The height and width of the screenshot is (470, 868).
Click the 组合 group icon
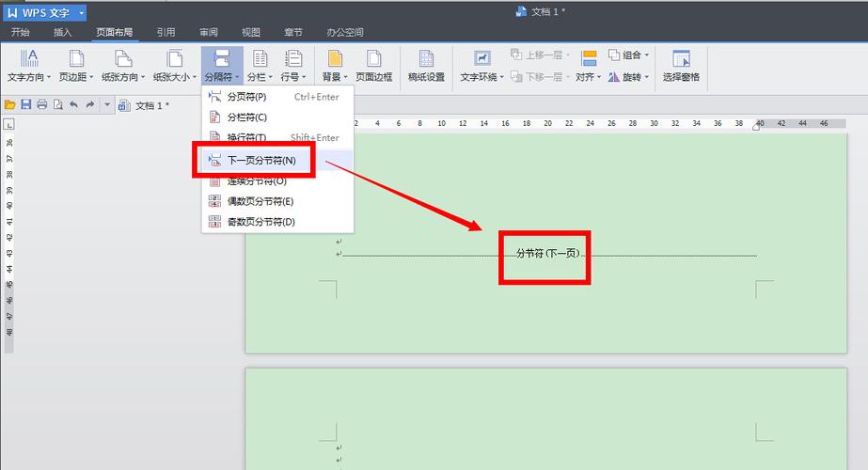coord(613,55)
